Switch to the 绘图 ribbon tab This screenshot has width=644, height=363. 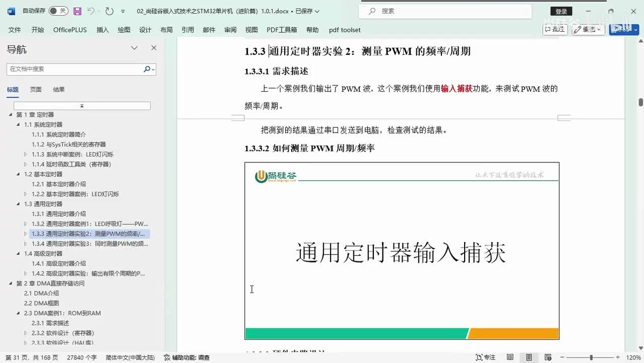124,30
